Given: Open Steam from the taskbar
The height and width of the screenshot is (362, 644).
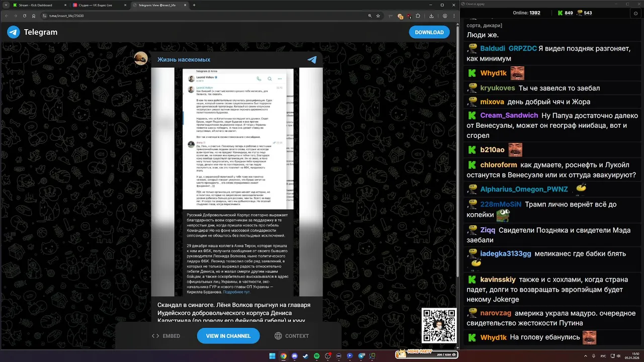Looking at the screenshot, I should pos(305,356).
